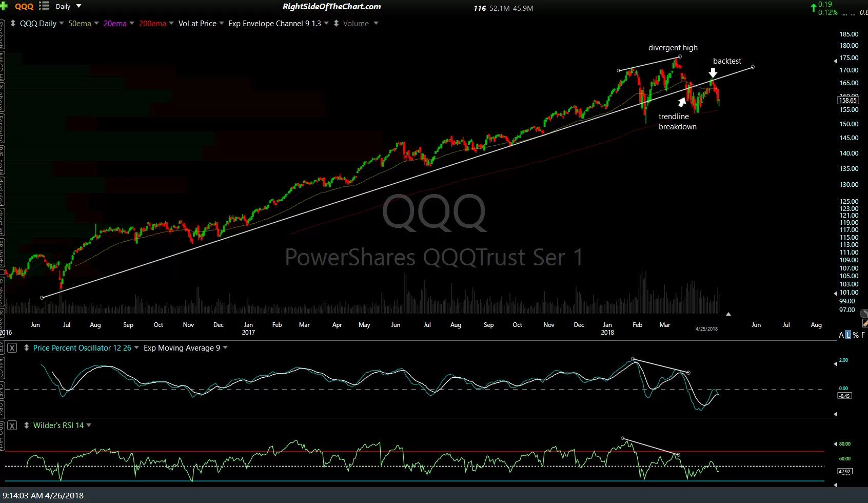
Task: Click the Daily timeframe label
Action: 63,7
